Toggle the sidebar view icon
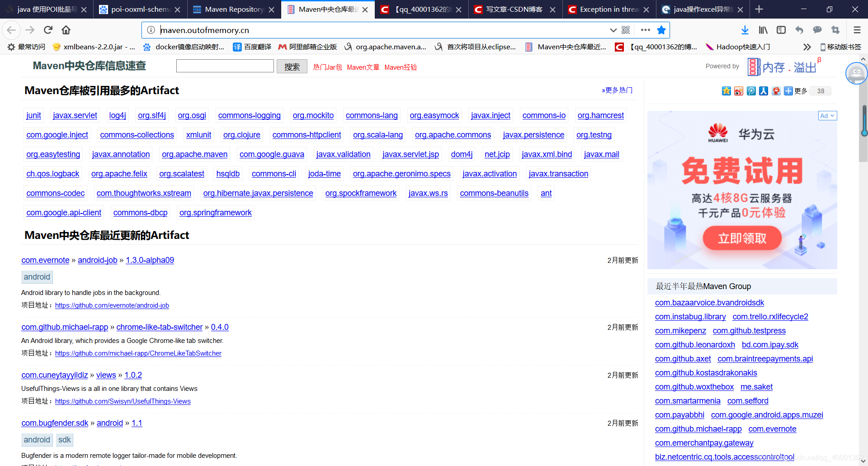 tap(781, 30)
